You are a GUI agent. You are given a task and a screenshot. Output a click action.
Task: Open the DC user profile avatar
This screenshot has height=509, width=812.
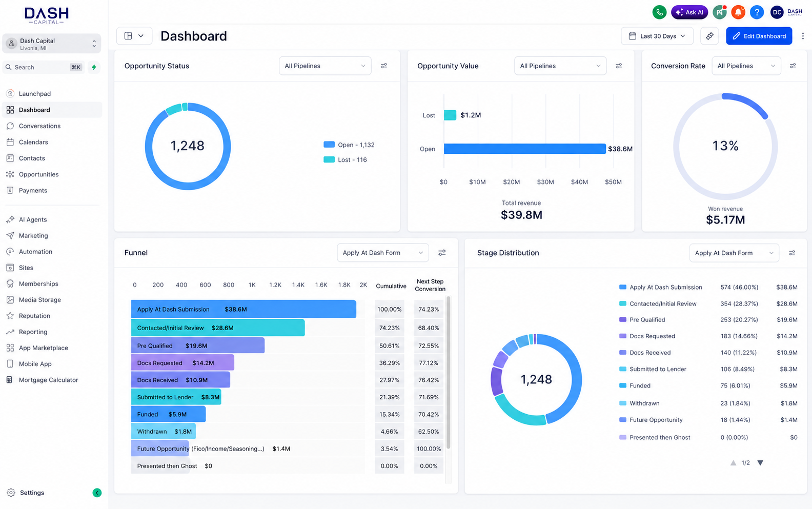point(777,12)
